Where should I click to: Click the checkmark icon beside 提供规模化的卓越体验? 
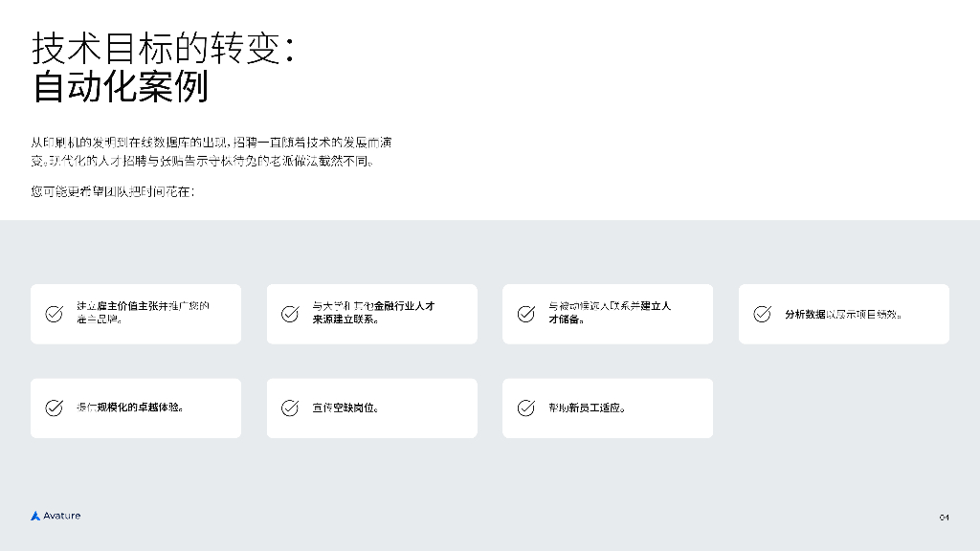point(55,408)
